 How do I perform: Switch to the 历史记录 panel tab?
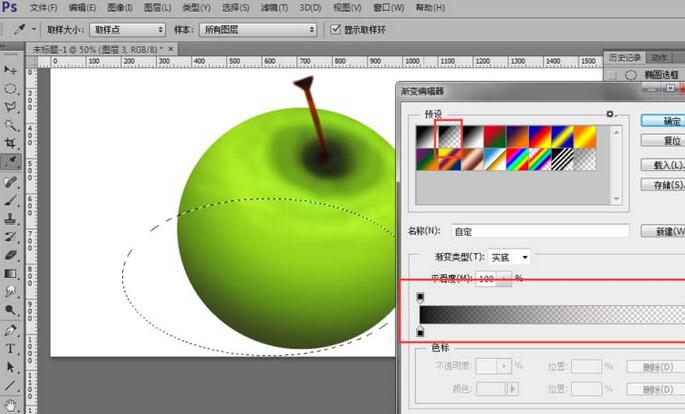pyautogui.click(x=624, y=57)
